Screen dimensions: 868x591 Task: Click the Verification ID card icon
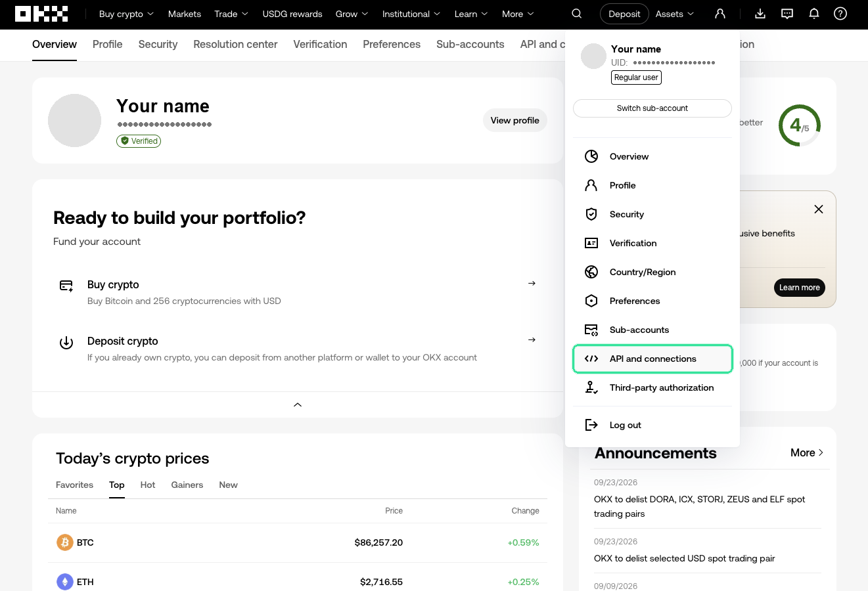coord(591,243)
